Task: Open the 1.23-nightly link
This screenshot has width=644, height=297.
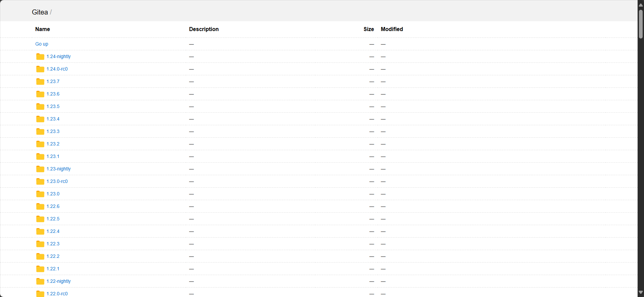Action: click(59, 169)
